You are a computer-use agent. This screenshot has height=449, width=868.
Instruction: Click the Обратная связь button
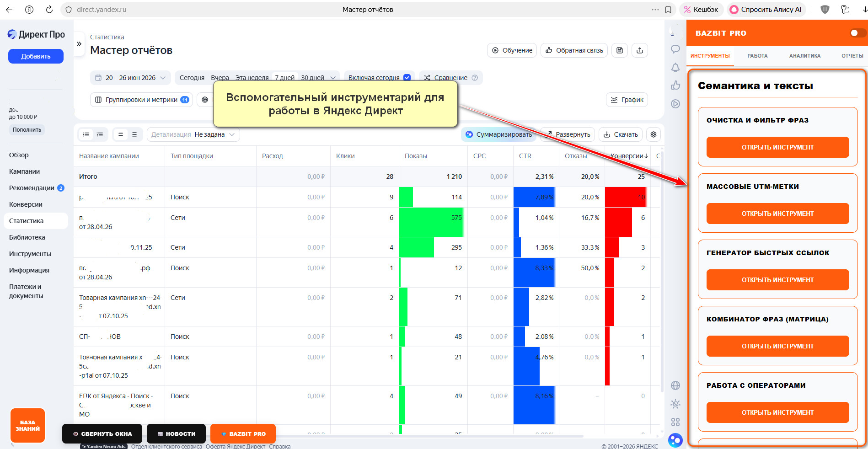pos(574,50)
